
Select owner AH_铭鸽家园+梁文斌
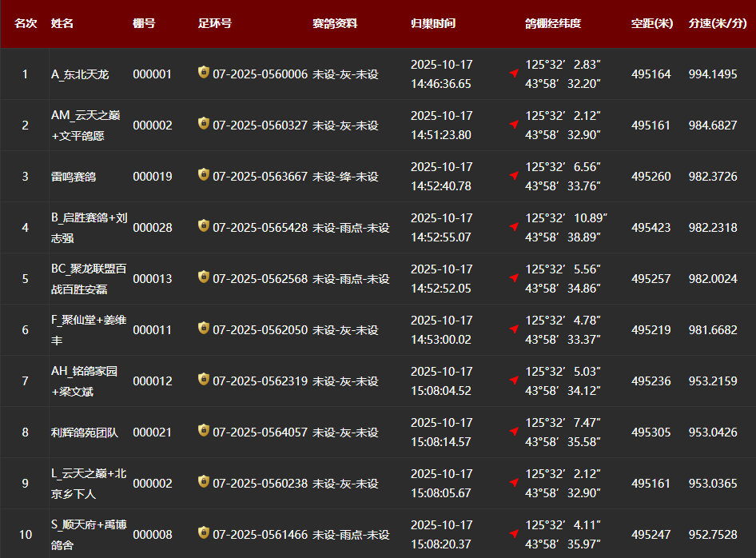[x=85, y=381]
